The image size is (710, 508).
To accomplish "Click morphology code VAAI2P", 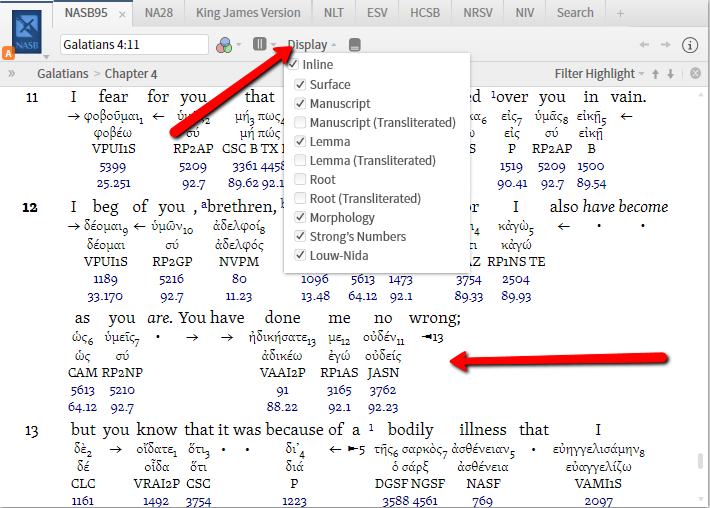I will [x=282, y=373].
